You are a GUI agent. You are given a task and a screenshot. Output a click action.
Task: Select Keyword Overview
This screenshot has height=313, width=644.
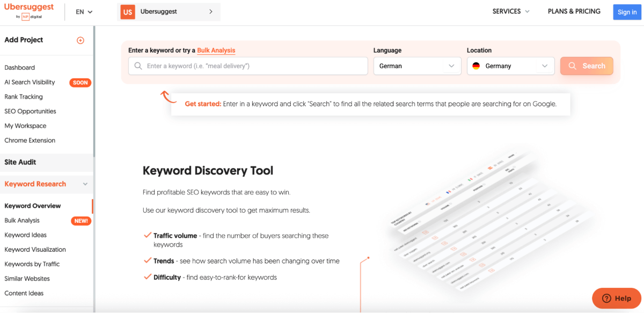pos(33,206)
